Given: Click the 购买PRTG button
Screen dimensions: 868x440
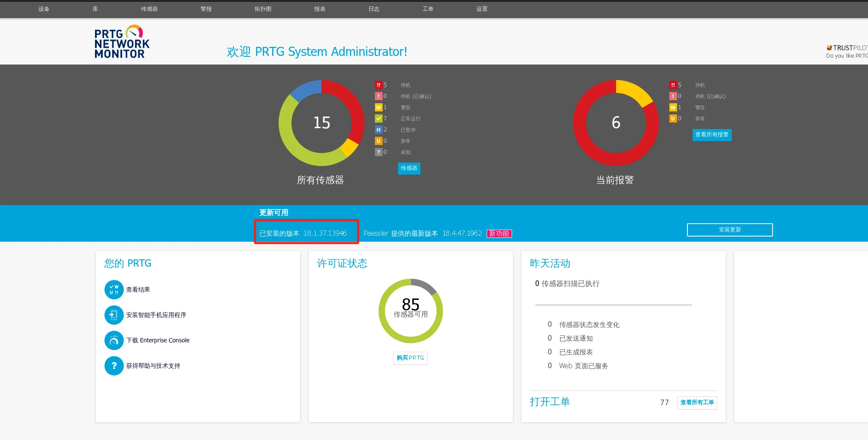Looking at the screenshot, I should pos(410,358).
